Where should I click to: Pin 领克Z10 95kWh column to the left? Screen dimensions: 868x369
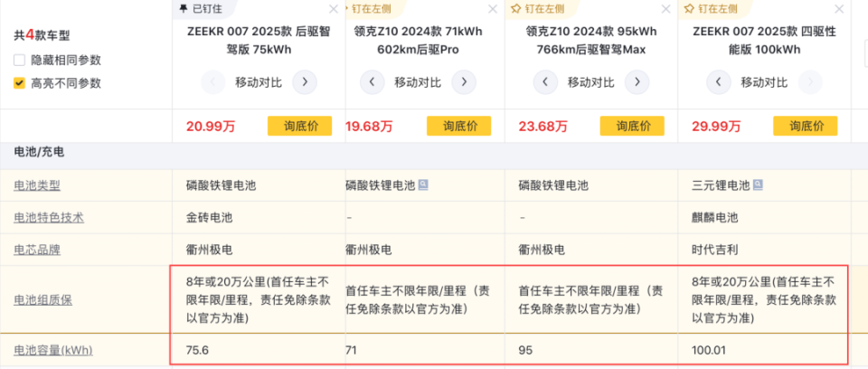pyautogui.click(x=537, y=9)
